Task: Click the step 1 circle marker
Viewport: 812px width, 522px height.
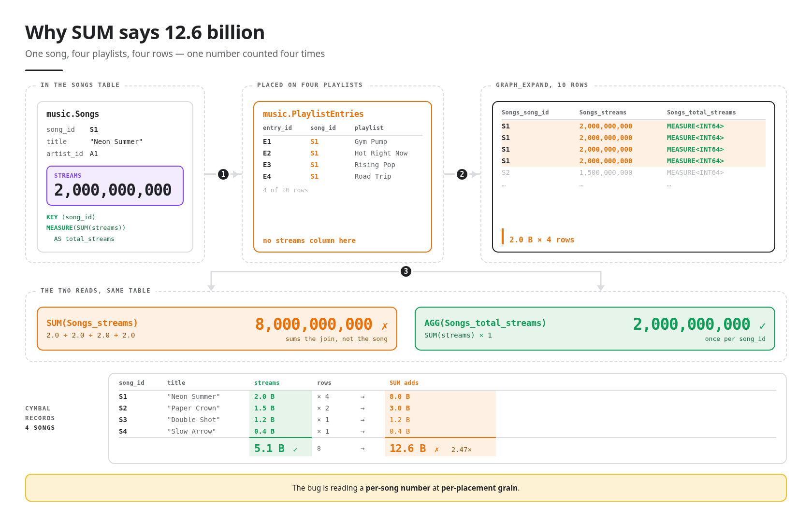Action: click(x=223, y=174)
